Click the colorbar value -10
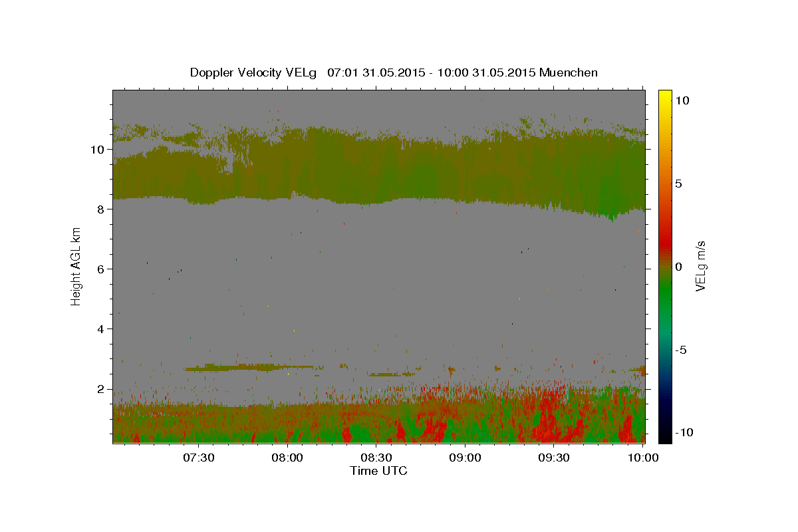The image size is (798, 532). (x=684, y=432)
